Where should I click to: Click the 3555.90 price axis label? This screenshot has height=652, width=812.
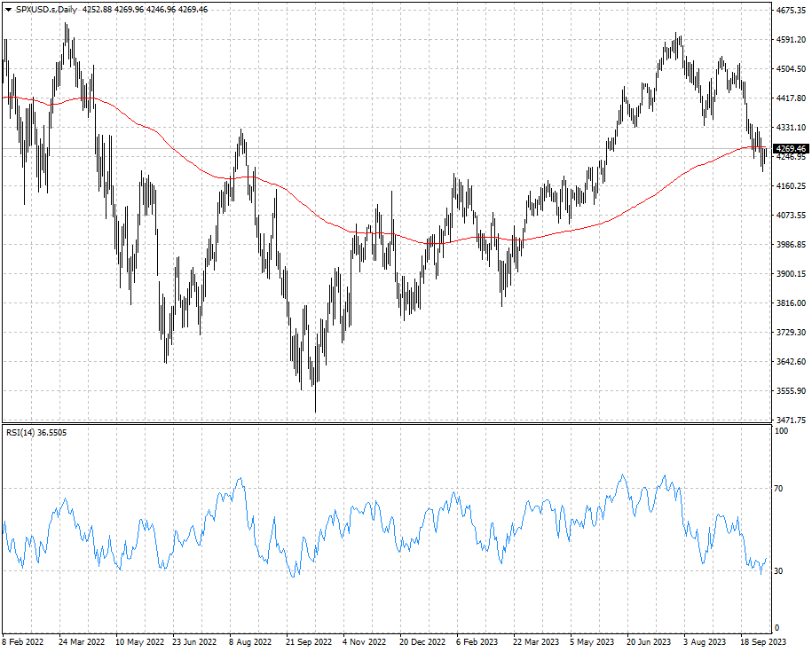[791, 390]
